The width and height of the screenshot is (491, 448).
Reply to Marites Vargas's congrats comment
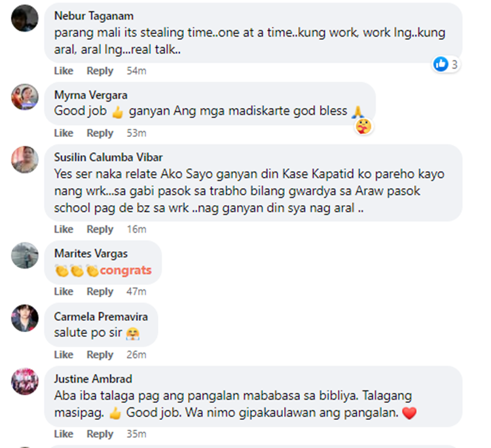click(x=100, y=291)
